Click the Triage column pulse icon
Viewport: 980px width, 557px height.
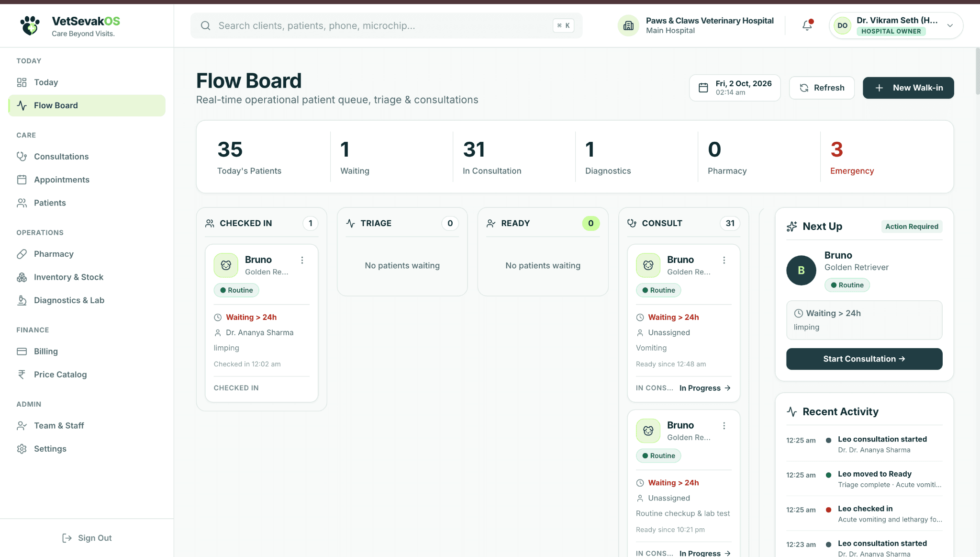[350, 223]
